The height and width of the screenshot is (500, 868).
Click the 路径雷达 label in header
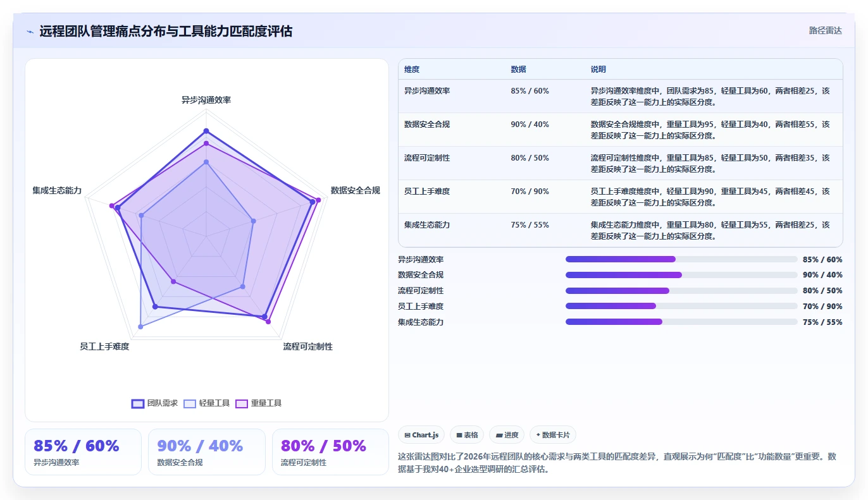coord(826,30)
